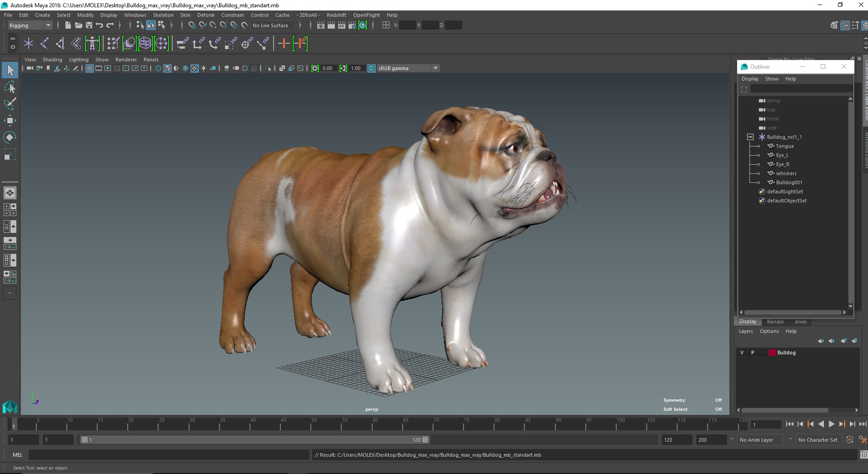Click the Snap to grids magnet icon
This screenshot has width=868, height=474.
coord(192,25)
